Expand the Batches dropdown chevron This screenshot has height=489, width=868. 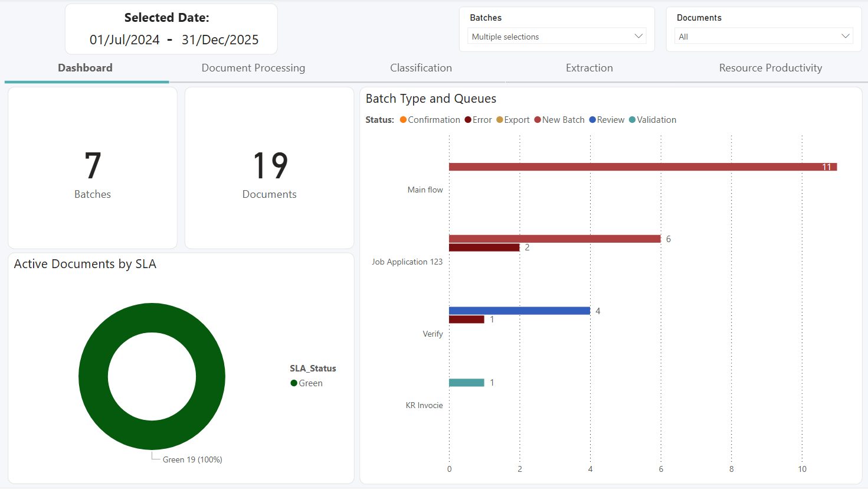coord(638,37)
